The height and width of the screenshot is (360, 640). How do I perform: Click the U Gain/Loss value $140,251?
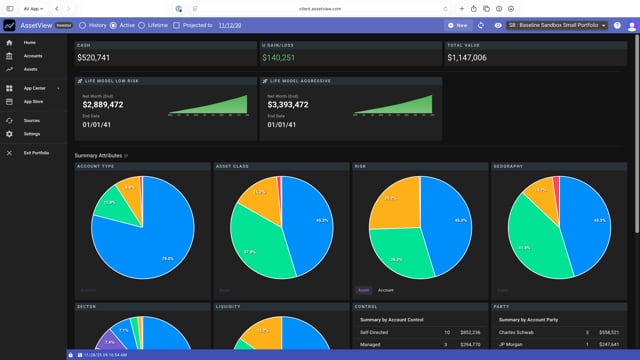tap(278, 58)
